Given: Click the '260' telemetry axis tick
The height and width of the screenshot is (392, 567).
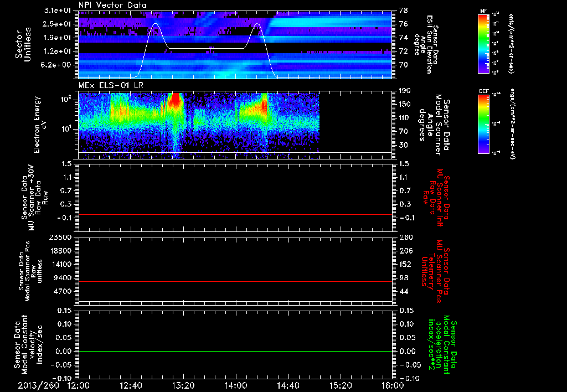Looking at the screenshot, I should (x=406, y=237).
